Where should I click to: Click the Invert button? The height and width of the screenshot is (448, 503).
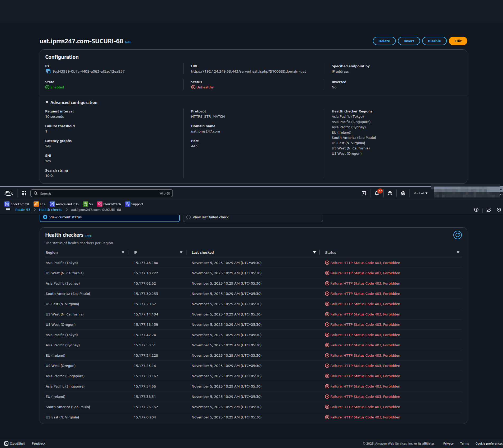coord(409,41)
